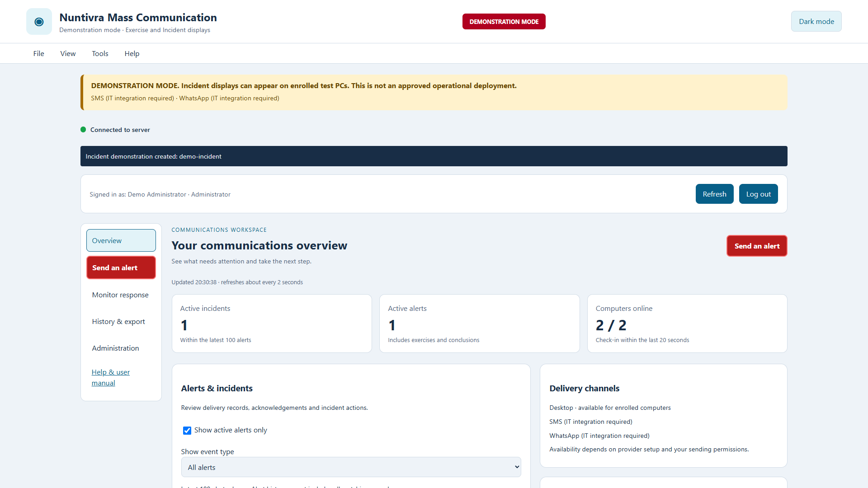This screenshot has width=868, height=488.
Task: Click the Computers online card
Action: pyautogui.click(x=687, y=324)
